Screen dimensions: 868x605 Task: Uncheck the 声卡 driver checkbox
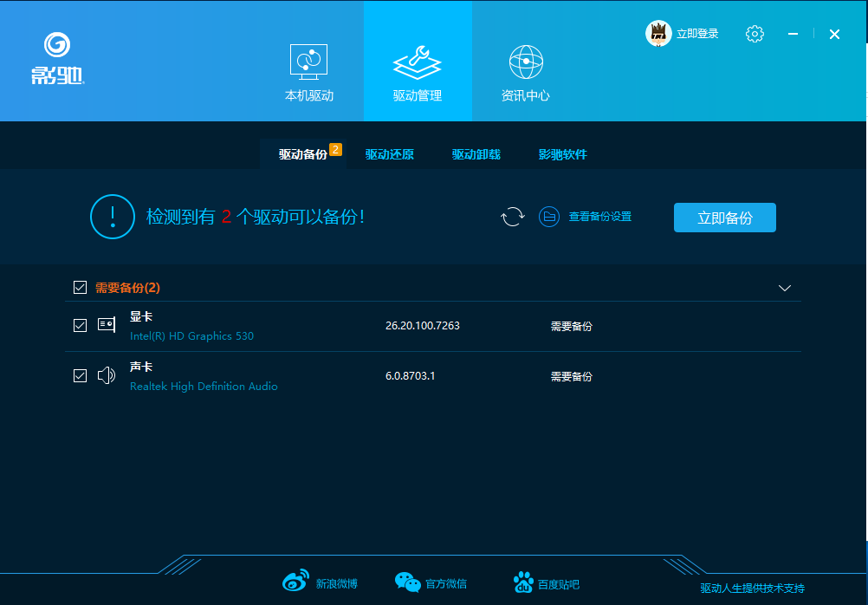click(x=81, y=376)
